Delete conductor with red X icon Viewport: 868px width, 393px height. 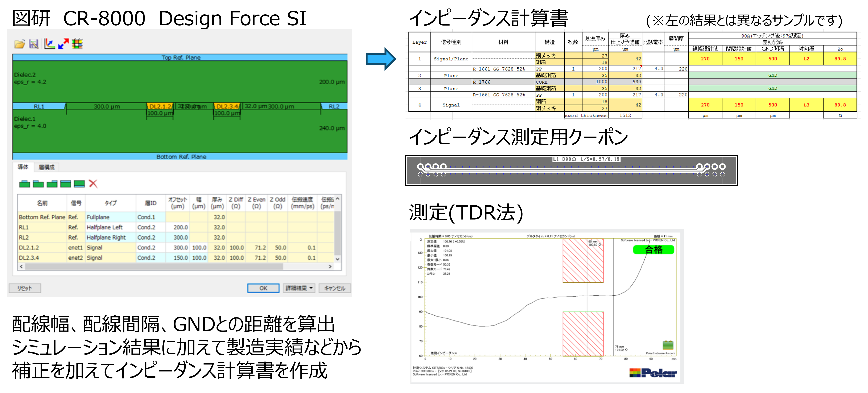click(x=93, y=184)
